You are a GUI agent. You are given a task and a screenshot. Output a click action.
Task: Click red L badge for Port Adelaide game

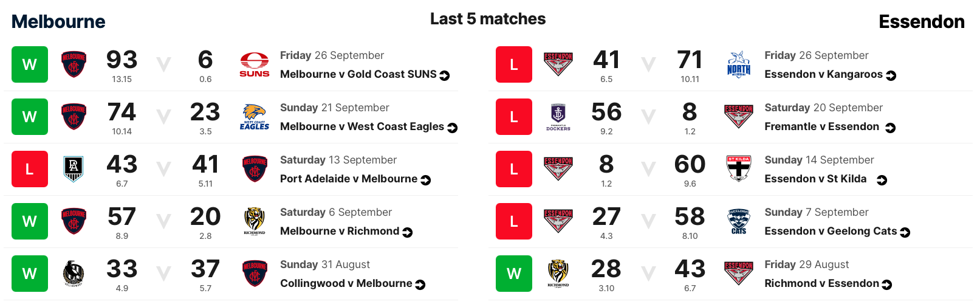coord(29,169)
